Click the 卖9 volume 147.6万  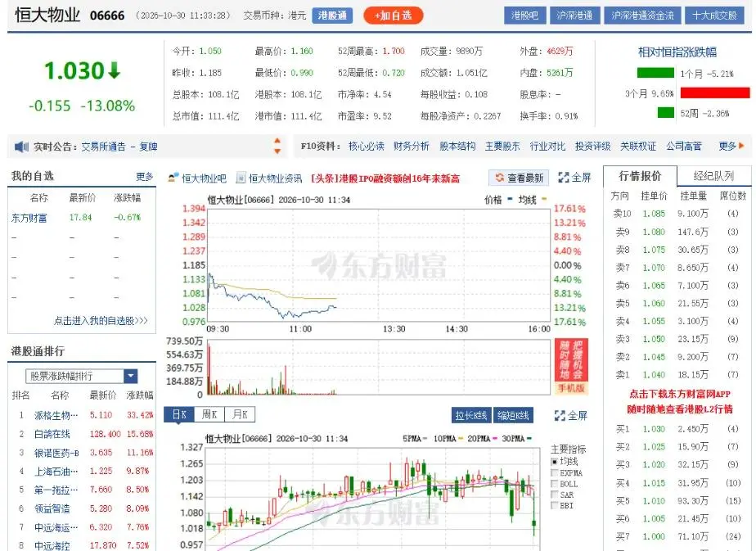coord(693,232)
